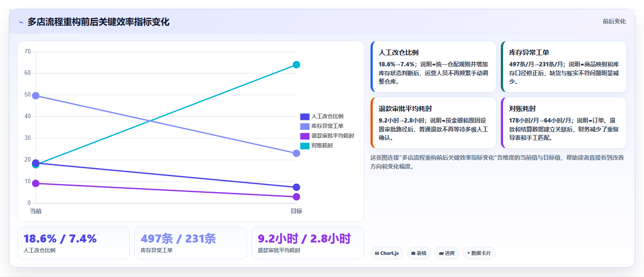Select the 退款审批平均耗时 data point at 目标
This screenshot has height=277, width=644.
[297, 197]
